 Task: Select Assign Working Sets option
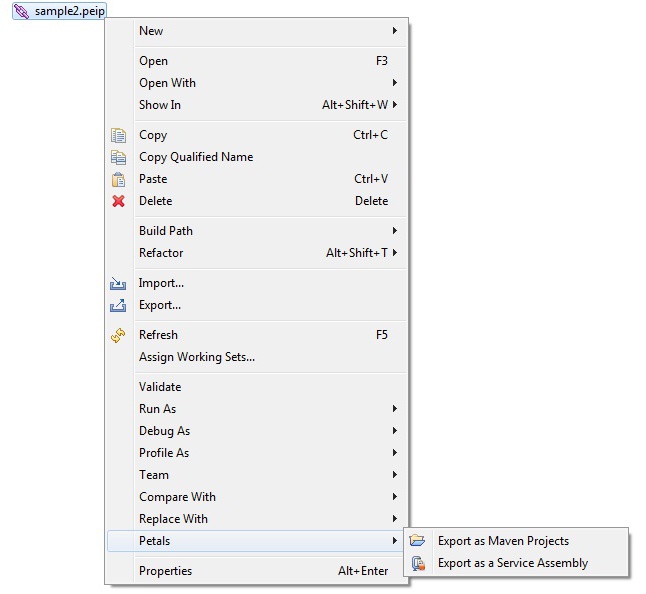point(197,357)
